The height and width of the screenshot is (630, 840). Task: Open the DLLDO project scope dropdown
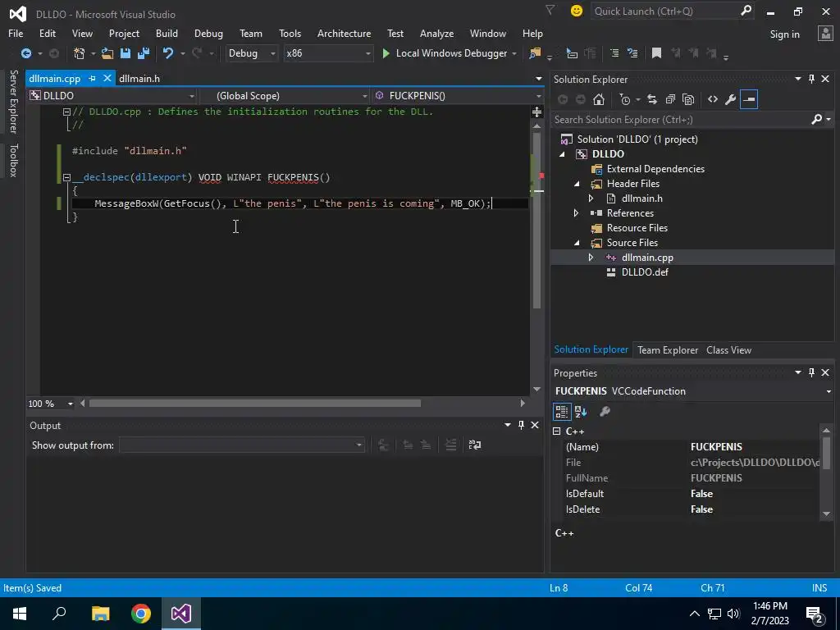click(x=112, y=95)
